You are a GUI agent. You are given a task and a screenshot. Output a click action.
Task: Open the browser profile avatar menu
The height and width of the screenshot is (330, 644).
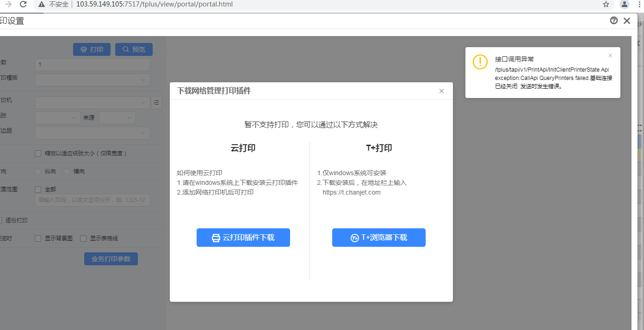(625, 5)
